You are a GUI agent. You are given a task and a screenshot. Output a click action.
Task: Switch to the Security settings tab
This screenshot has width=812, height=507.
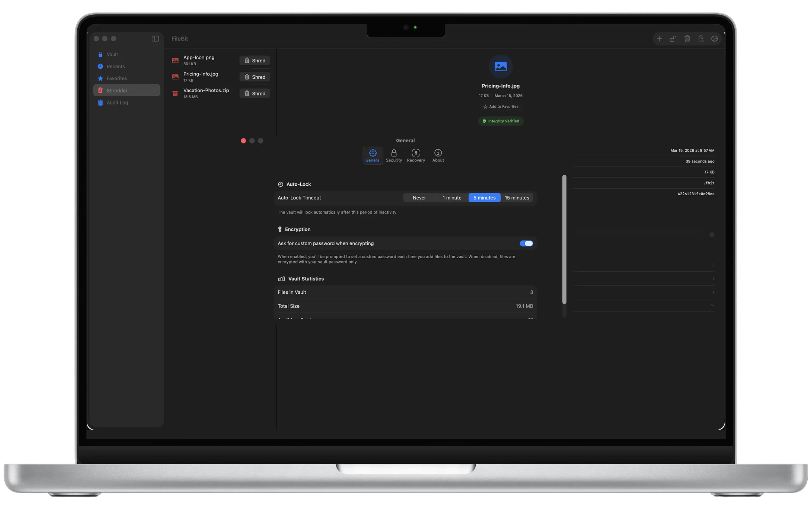coord(394,155)
